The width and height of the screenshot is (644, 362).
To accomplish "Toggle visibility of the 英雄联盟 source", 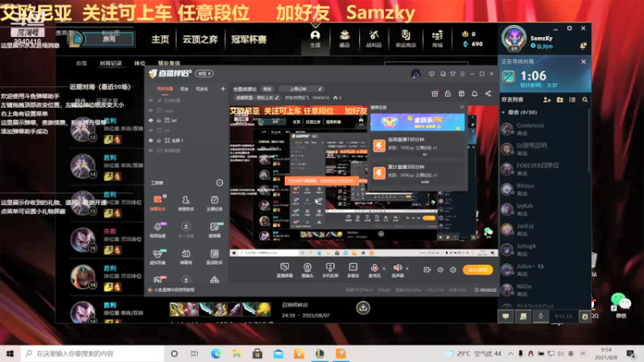I will pyautogui.click(x=151, y=150).
